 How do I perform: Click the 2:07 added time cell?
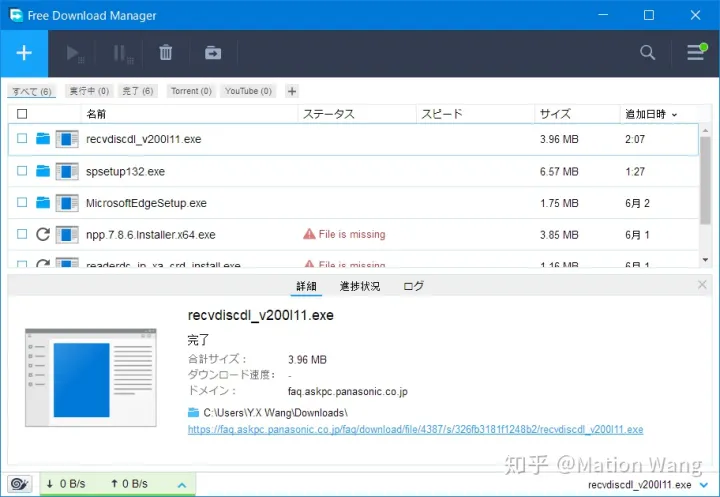click(x=635, y=139)
